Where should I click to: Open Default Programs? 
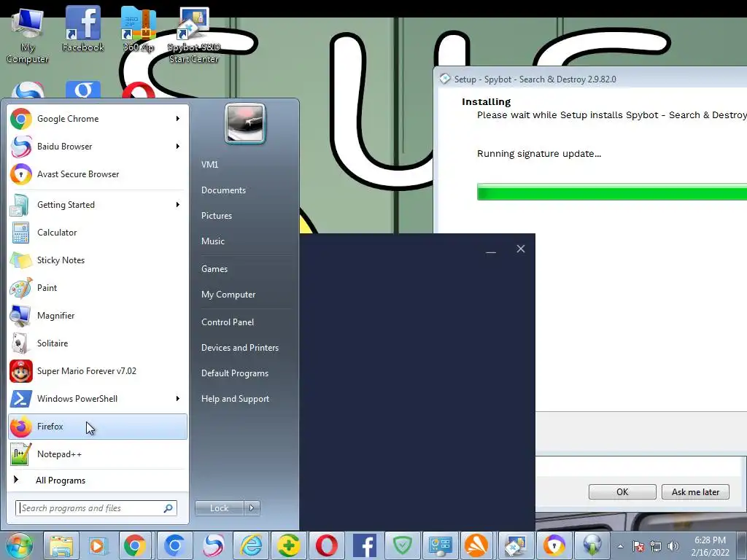coord(235,373)
